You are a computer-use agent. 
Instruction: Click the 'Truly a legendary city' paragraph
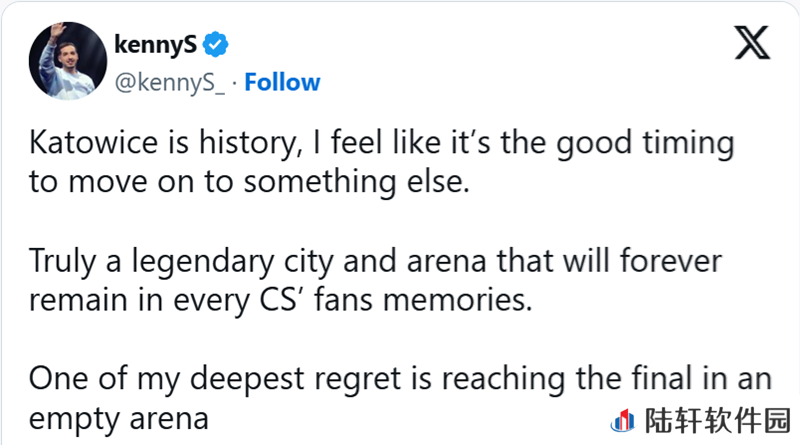[376, 280]
